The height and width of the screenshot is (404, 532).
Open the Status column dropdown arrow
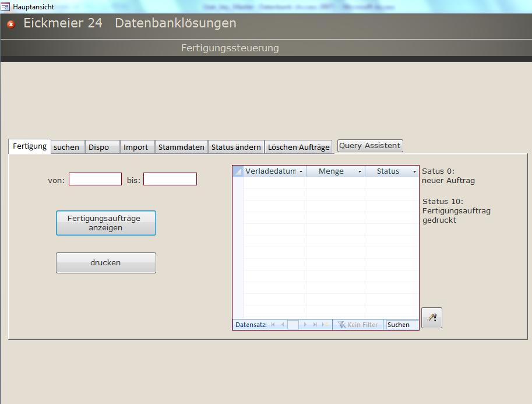(414, 171)
